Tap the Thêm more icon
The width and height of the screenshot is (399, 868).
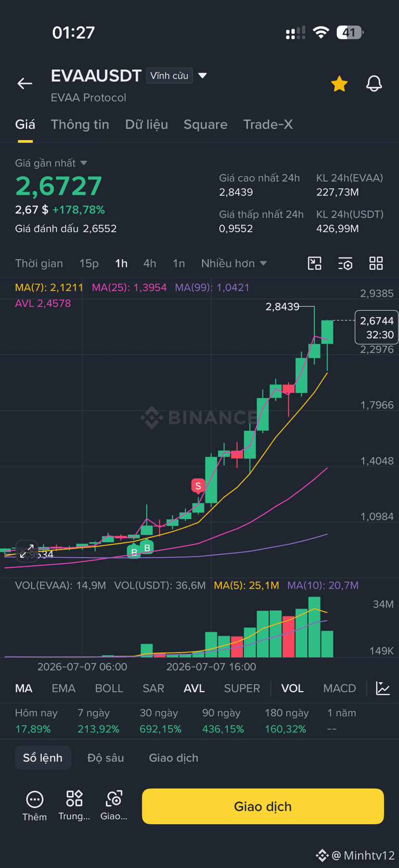click(35, 800)
